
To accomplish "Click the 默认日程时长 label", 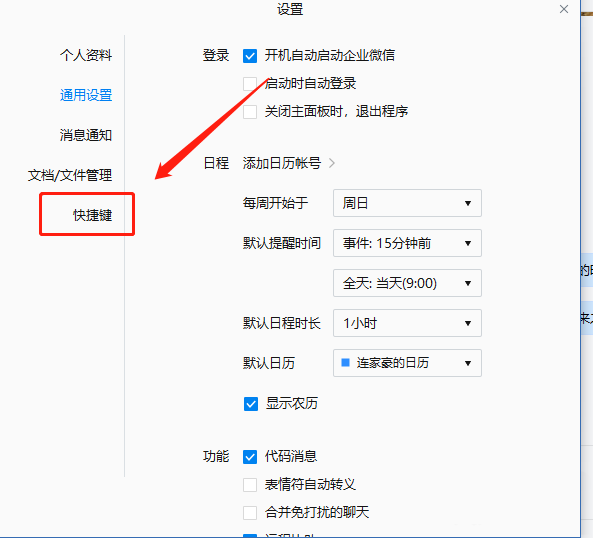I will click(282, 323).
